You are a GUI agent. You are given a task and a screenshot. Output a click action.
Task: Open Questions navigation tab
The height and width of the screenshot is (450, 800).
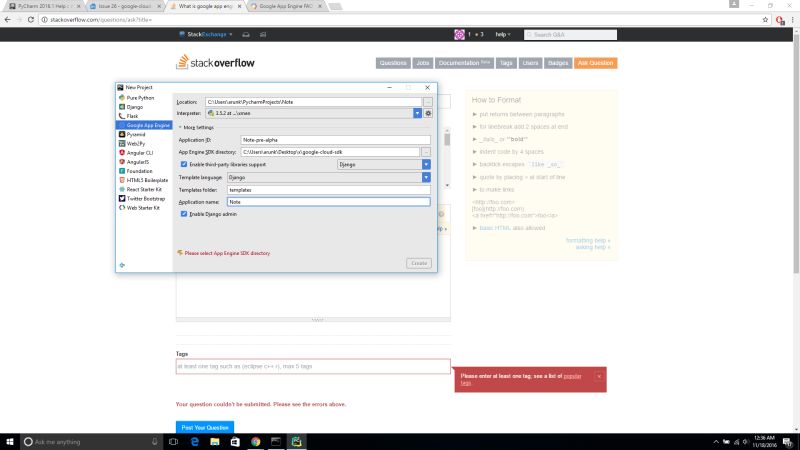point(393,63)
